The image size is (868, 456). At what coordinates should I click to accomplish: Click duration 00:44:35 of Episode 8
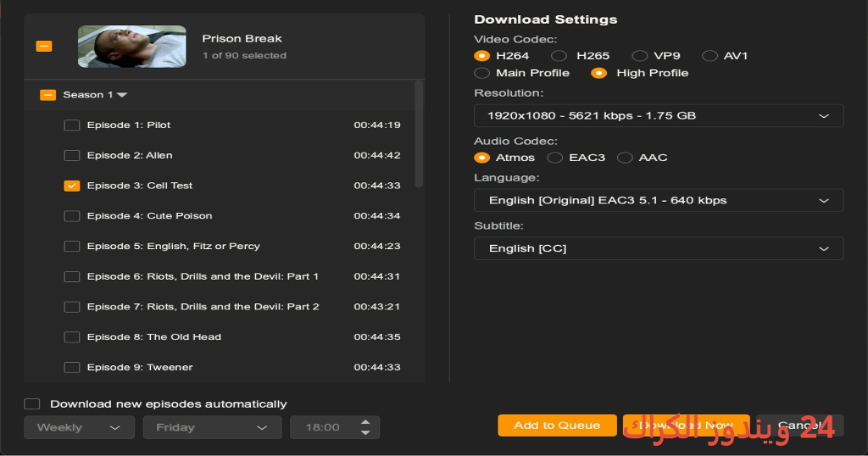coord(377,337)
